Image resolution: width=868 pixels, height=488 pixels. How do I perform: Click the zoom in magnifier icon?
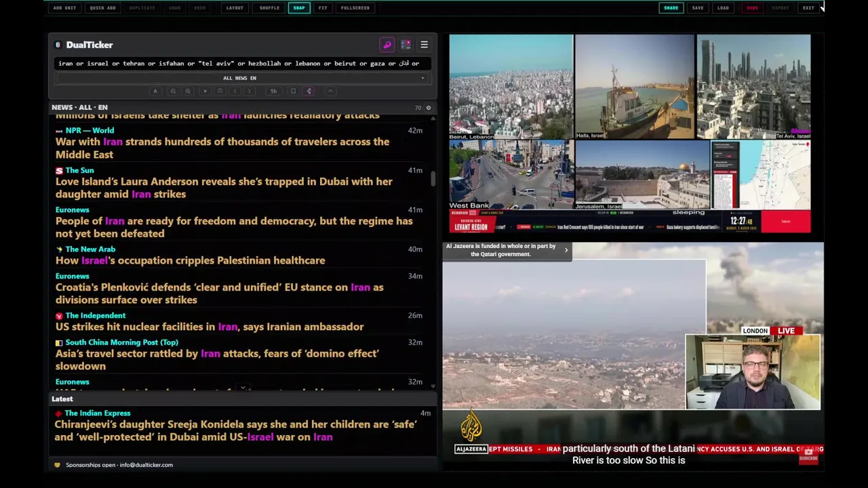pyautogui.click(x=188, y=91)
